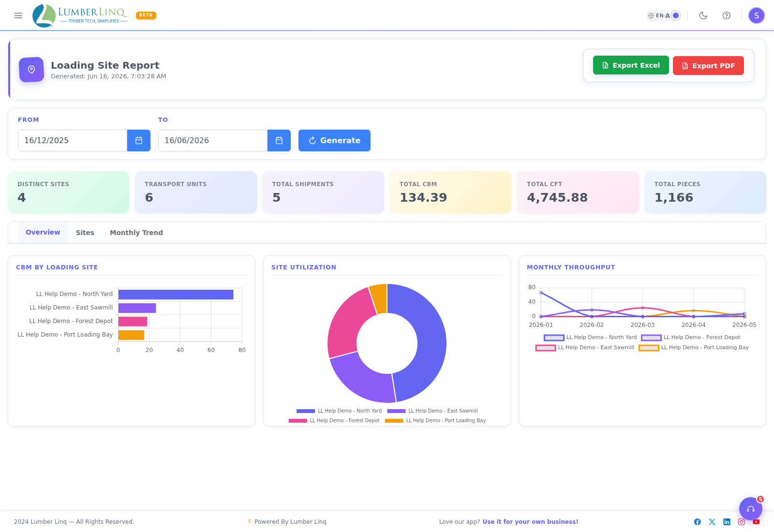This screenshot has width=774, height=532.
Task: Toggle Forest Depot series in Monthly Throughput legend
Action: click(x=691, y=338)
